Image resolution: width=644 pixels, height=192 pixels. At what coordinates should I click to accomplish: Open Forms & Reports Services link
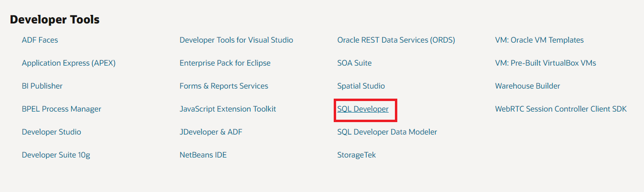click(x=224, y=86)
